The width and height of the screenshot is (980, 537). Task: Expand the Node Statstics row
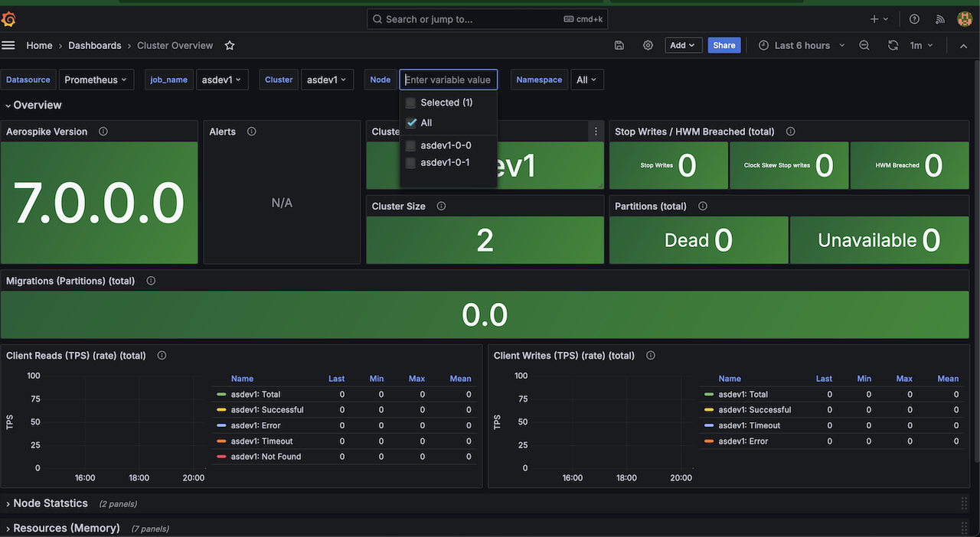(47, 503)
